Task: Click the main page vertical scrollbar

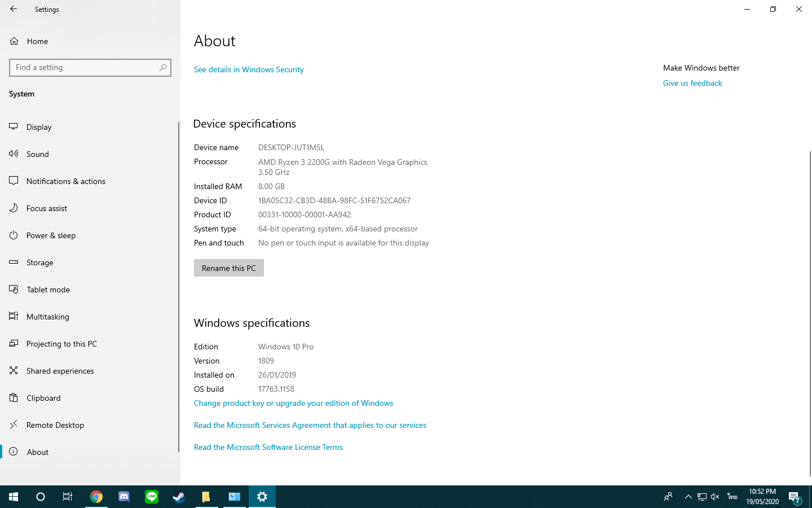Action: coord(810,313)
